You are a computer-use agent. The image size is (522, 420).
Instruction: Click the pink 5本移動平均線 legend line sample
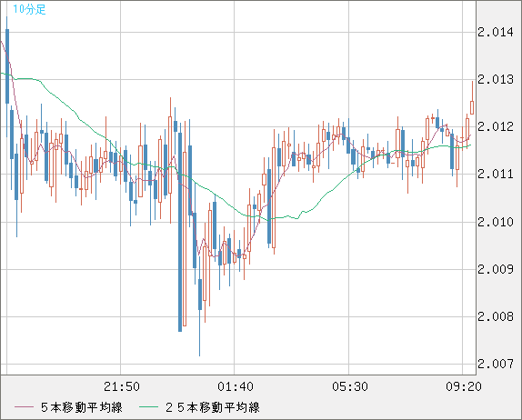coord(24,407)
